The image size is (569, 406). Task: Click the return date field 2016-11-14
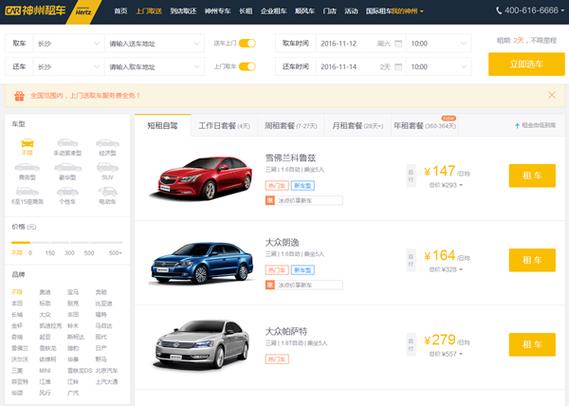pos(361,67)
